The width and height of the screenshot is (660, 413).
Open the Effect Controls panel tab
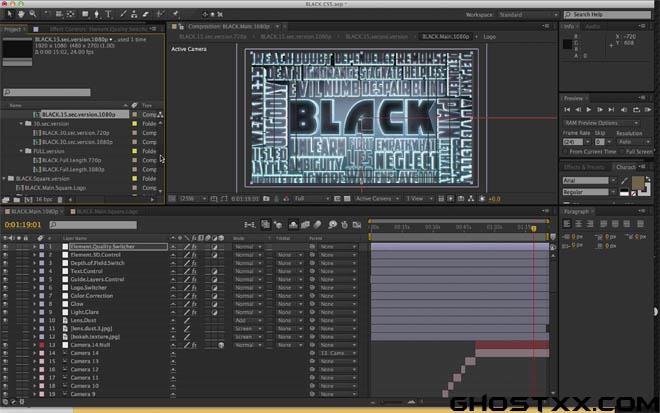(96, 29)
